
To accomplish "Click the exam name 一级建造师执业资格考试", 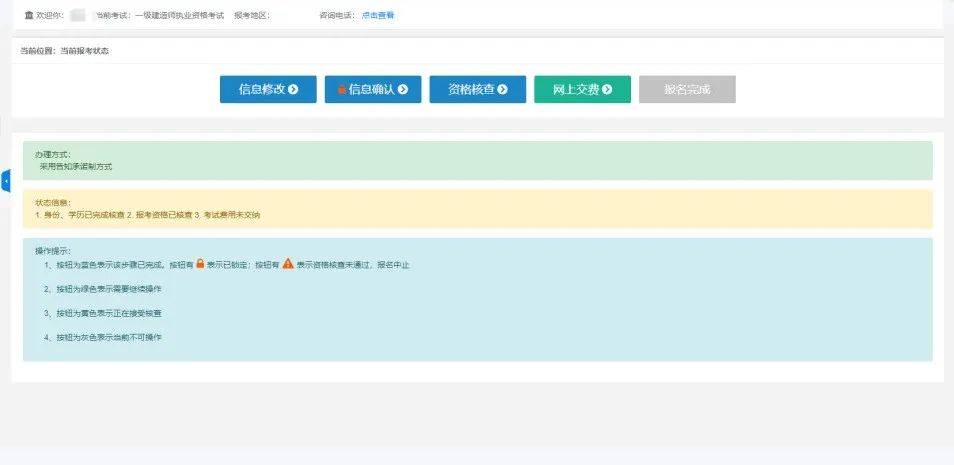I will tap(179, 15).
